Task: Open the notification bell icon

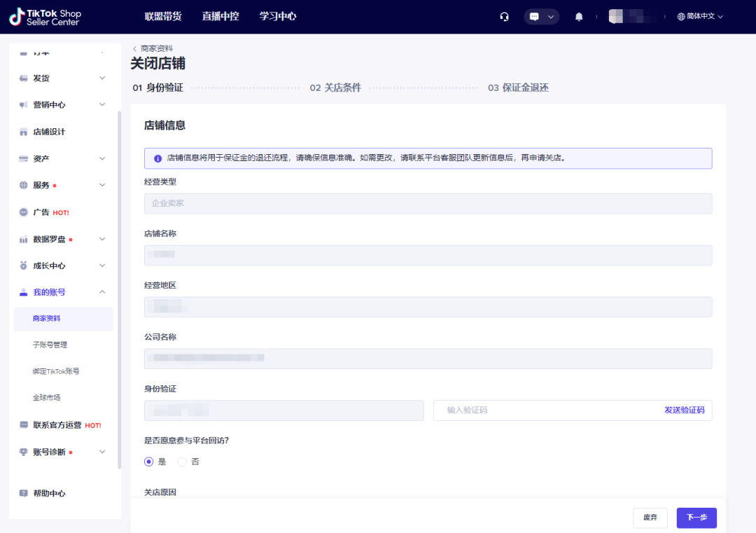Action: point(579,17)
